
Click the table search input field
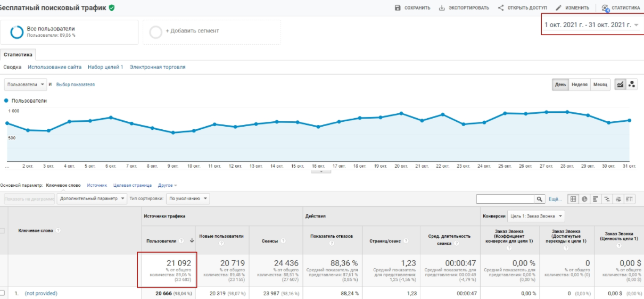tap(505, 199)
